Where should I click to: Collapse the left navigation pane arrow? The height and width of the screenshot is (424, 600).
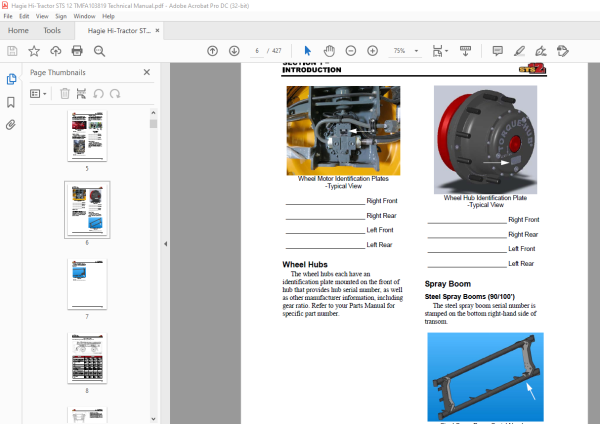click(165, 244)
